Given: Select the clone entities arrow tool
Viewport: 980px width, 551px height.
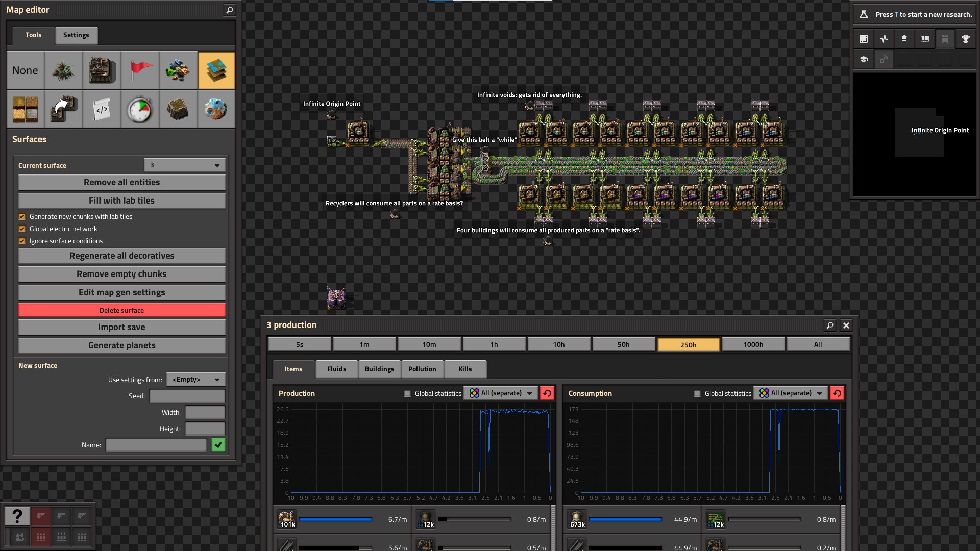Looking at the screenshot, I should tap(63, 109).
